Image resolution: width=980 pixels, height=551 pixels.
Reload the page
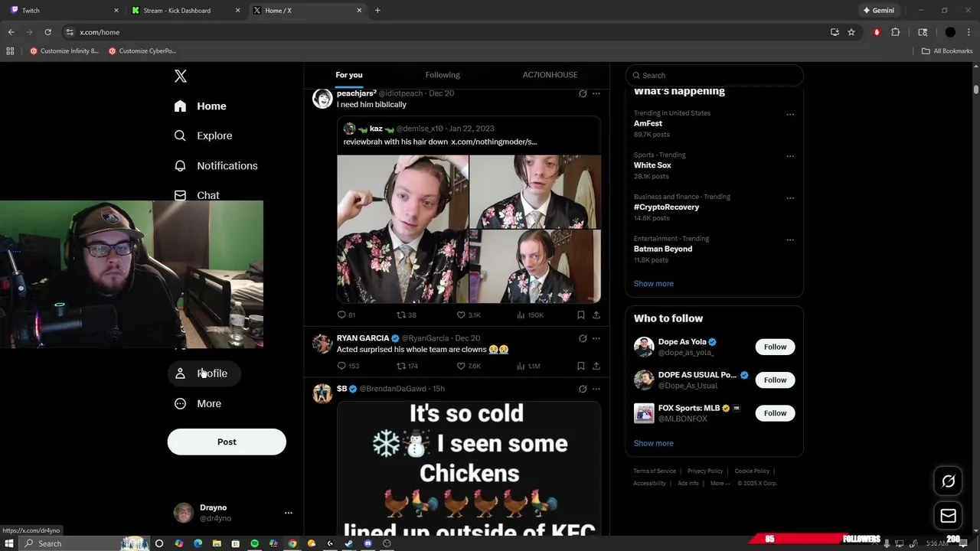(x=47, y=32)
